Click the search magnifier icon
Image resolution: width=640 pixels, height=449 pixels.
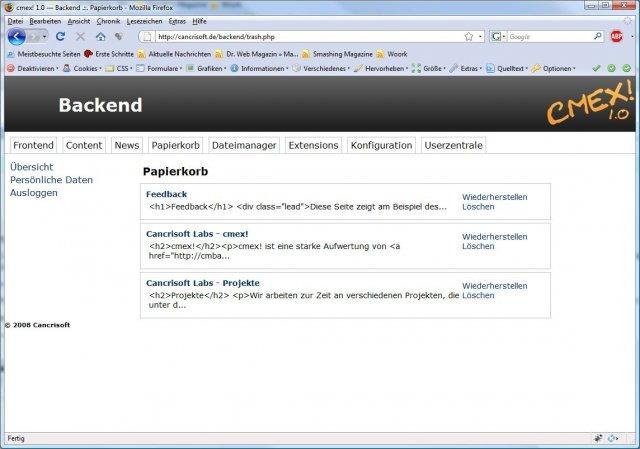pos(598,36)
